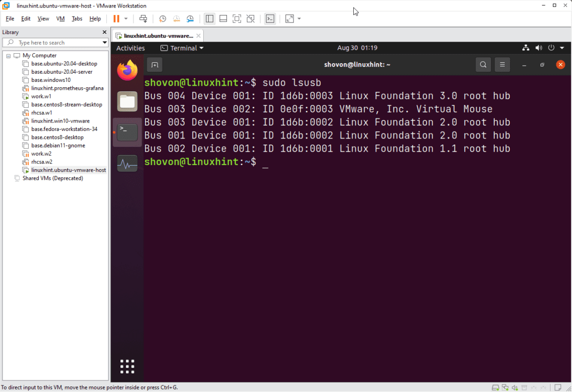Click the sound adapter status icon

(514, 387)
